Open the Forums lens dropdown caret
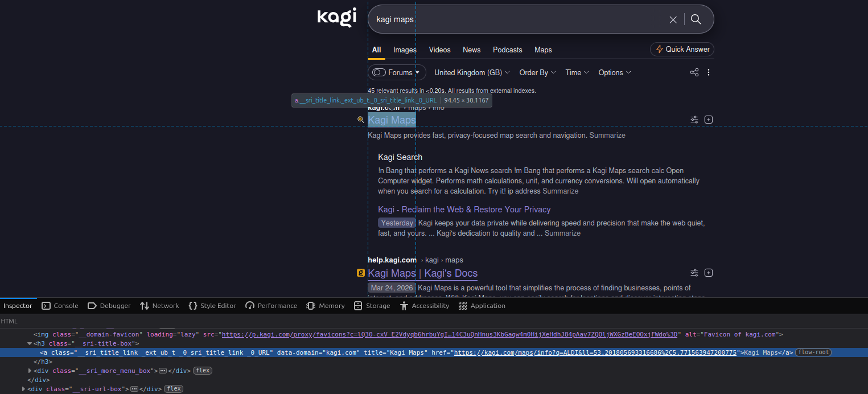The height and width of the screenshot is (394, 868). (x=417, y=72)
